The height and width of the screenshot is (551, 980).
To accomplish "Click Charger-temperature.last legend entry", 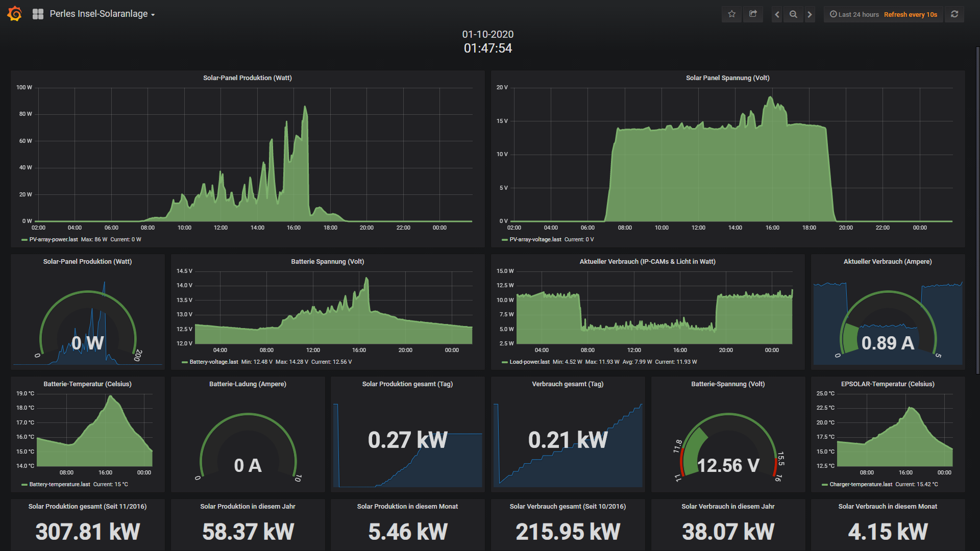I will tap(861, 484).
